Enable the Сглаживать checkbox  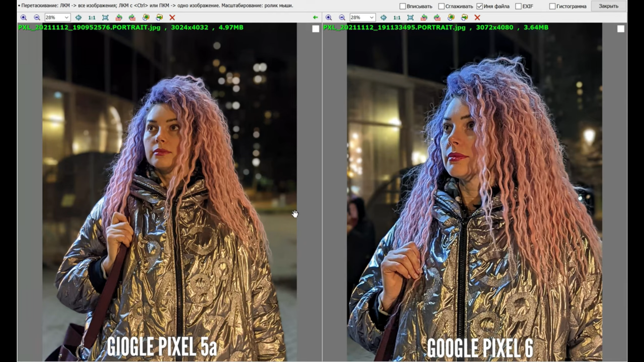[x=441, y=6]
